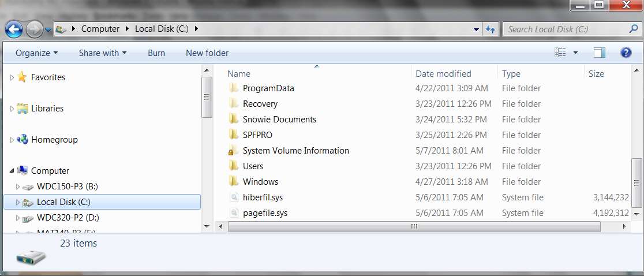Expand the arrow after Local Disk (C:) breadcrumb

point(196,29)
